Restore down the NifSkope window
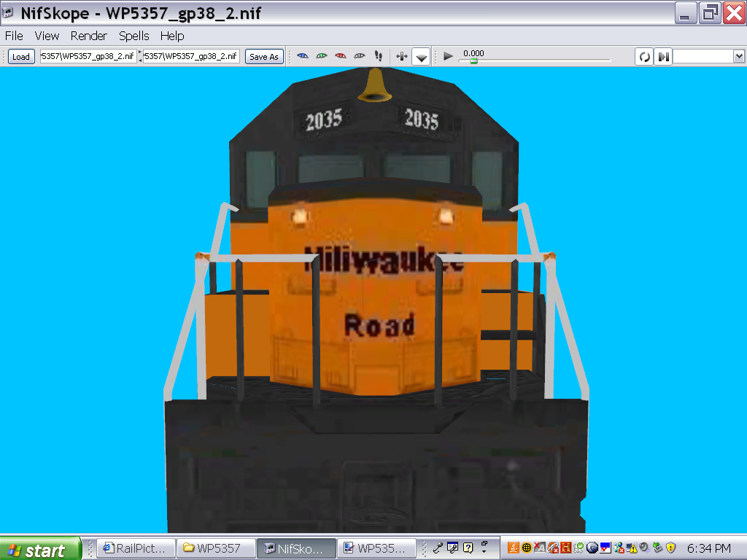 coord(710,13)
